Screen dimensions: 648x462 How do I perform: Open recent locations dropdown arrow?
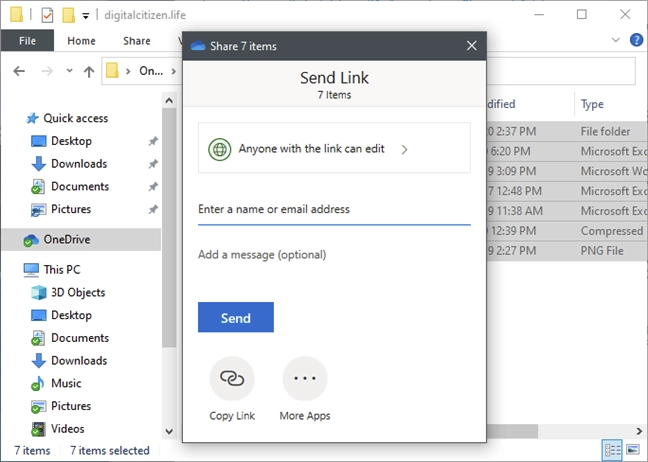(69, 71)
